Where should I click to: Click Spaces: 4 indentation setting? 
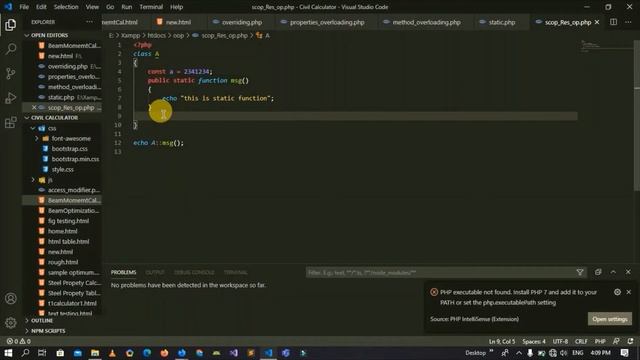pyautogui.click(x=534, y=341)
